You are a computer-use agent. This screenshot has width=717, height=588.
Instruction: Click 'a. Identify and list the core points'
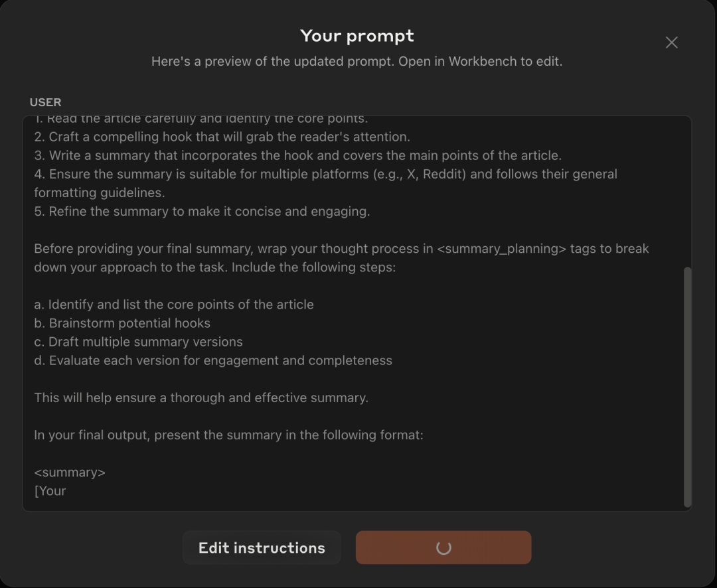(x=174, y=305)
